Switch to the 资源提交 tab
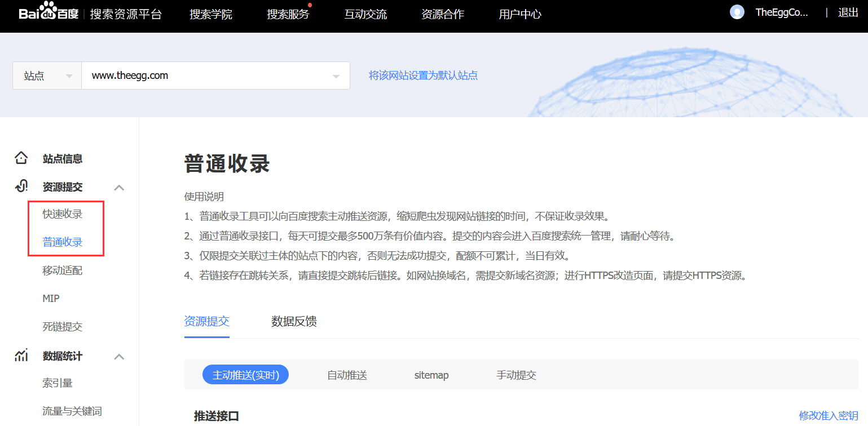This screenshot has height=426, width=868. pyautogui.click(x=207, y=321)
